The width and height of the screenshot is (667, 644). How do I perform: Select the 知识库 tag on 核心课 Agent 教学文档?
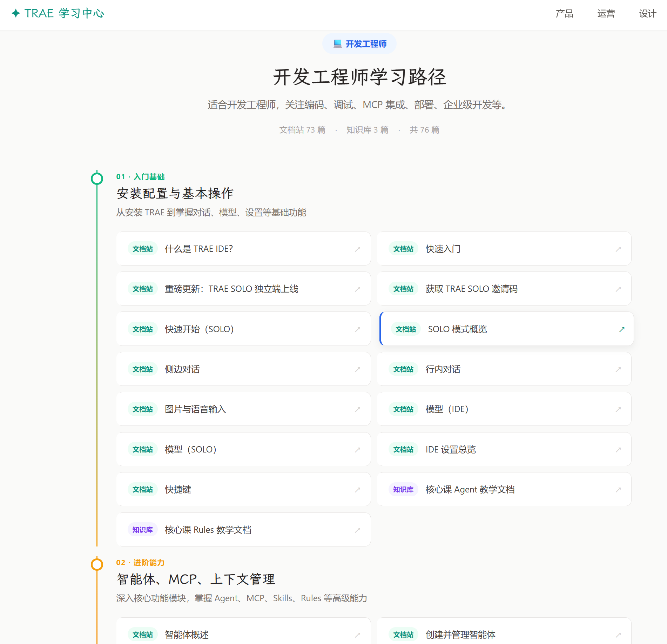[x=403, y=489]
